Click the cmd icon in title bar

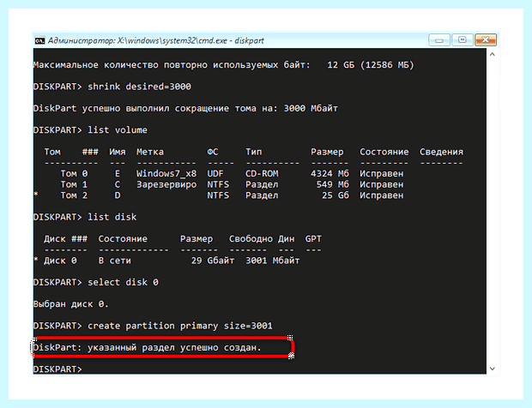pyautogui.click(x=39, y=40)
